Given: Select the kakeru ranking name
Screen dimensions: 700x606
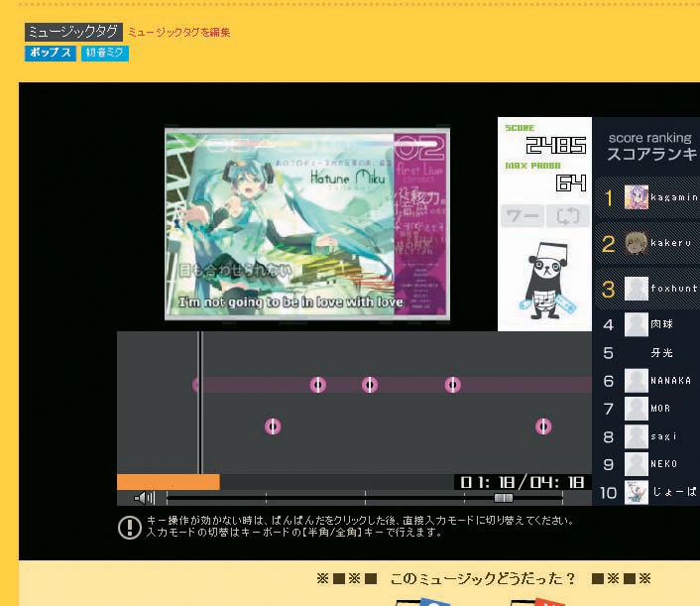Looking at the screenshot, I should pos(670,243).
